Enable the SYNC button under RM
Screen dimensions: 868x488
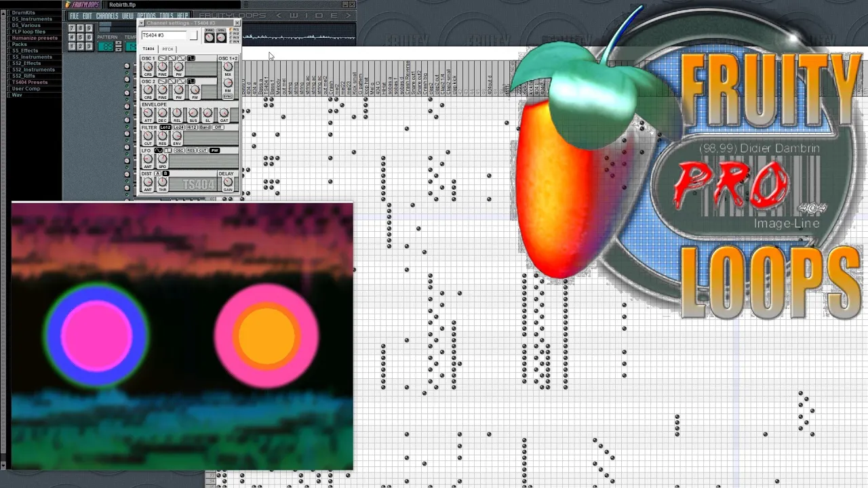(x=228, y=96)
